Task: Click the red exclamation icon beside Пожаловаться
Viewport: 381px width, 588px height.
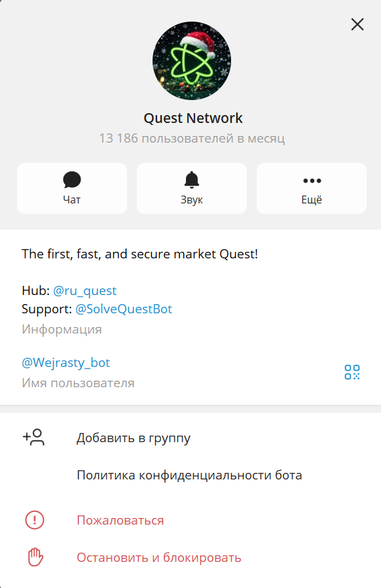Action: tap(33, 520)
